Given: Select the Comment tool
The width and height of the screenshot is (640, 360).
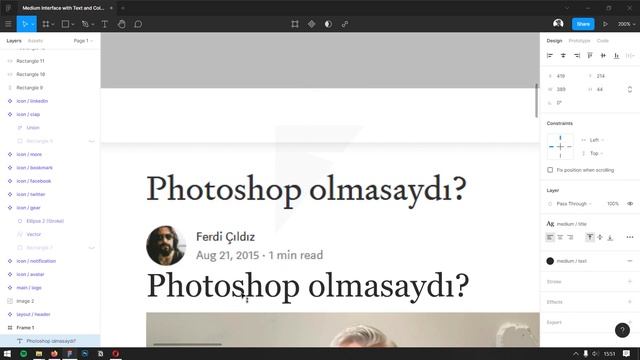Looking at the screenshot, I should pyautogui.click(x=138, y=24).
